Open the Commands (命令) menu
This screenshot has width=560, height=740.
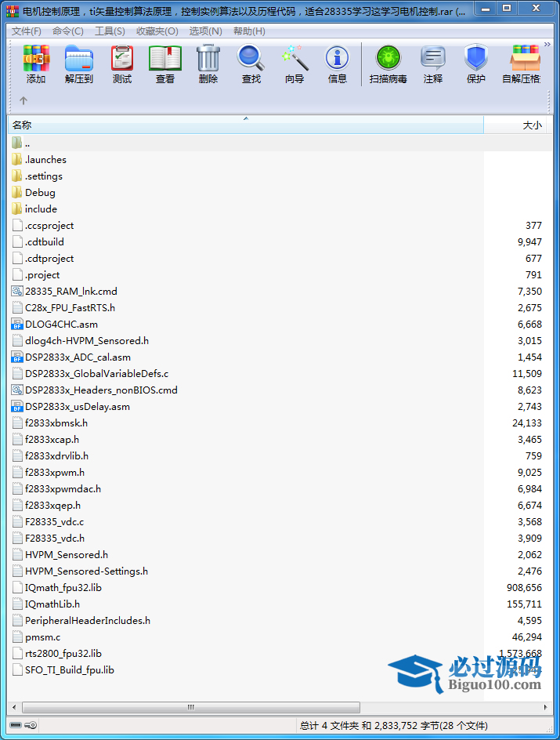[68, 31]
